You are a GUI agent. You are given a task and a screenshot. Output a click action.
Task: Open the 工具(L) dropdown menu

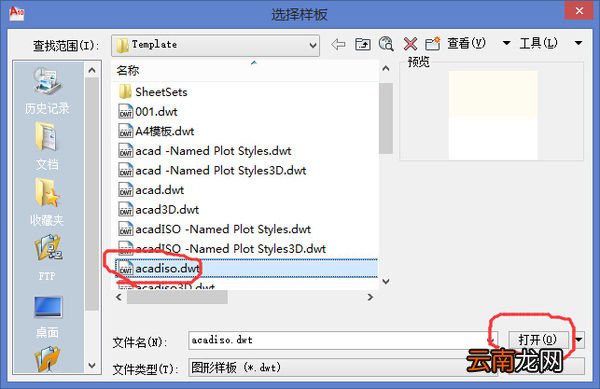pyautogui.click(x=578, y=43)
